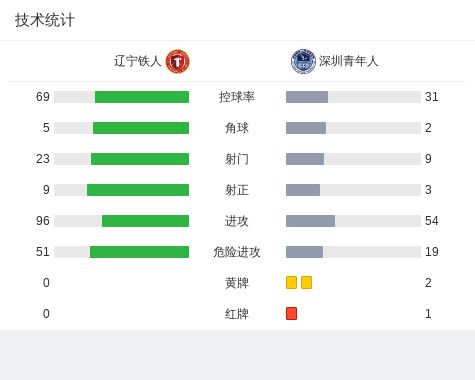The height and width of the screenshot is (380, 475).
Task: Click the 控球率 stat label
Action: click(237, 97)
